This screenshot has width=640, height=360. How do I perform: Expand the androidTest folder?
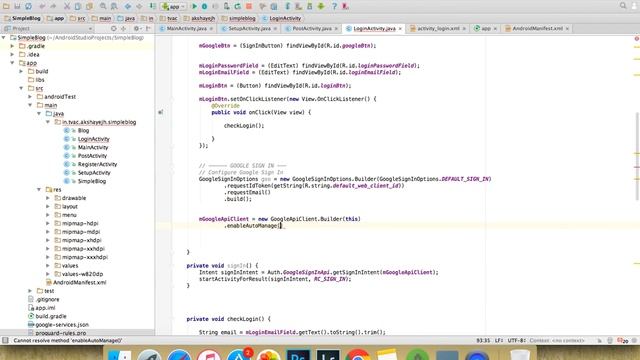pyautogui.click(x=30, y=97)
